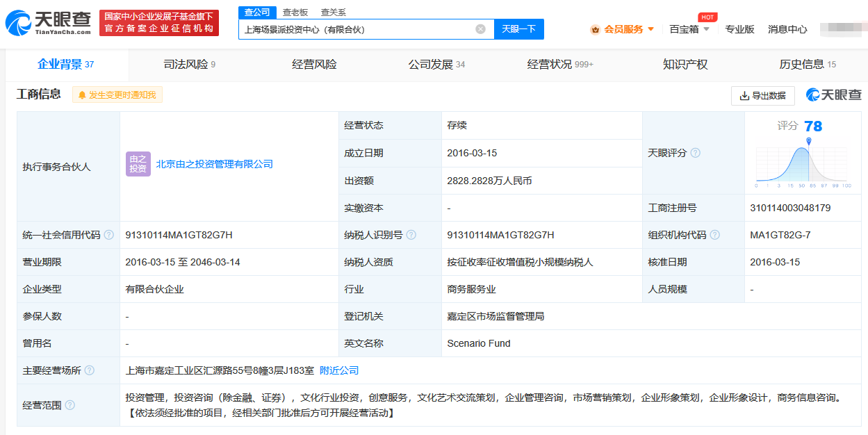The width and height of the screenshot is (868, 435).
Task: Open the 消息中心 link
Action: (x=787, y=29)
